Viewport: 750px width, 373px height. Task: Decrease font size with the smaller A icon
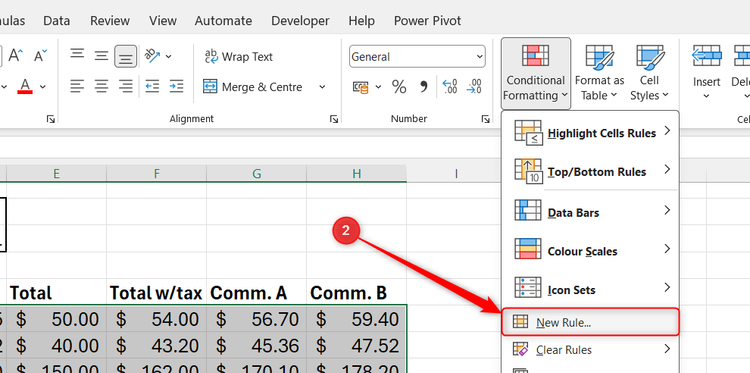click(41, 56)
